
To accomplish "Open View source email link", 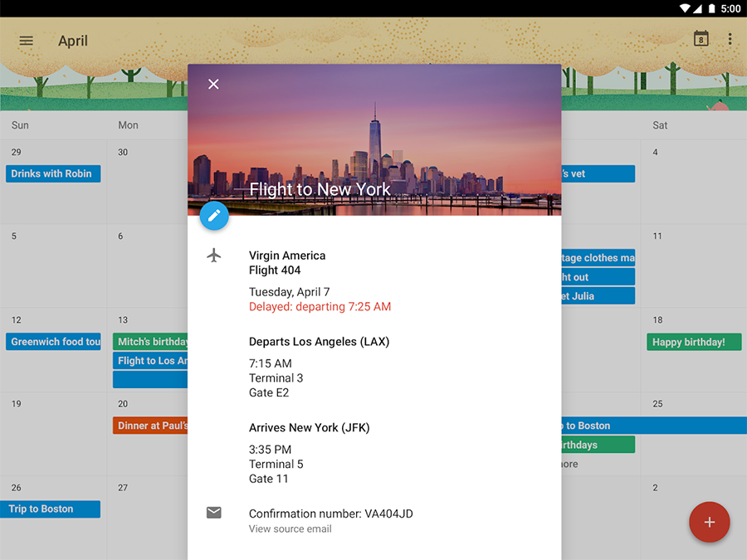I will point(290,528).
